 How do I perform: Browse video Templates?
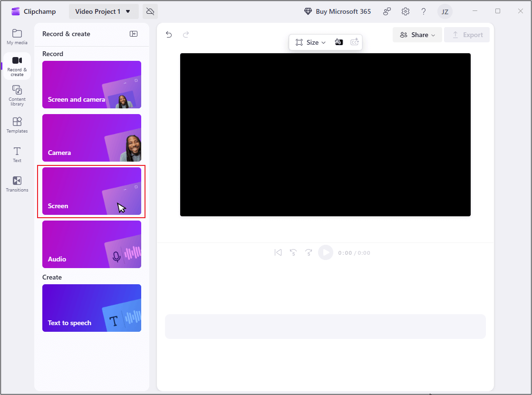(x=17, y=125)
